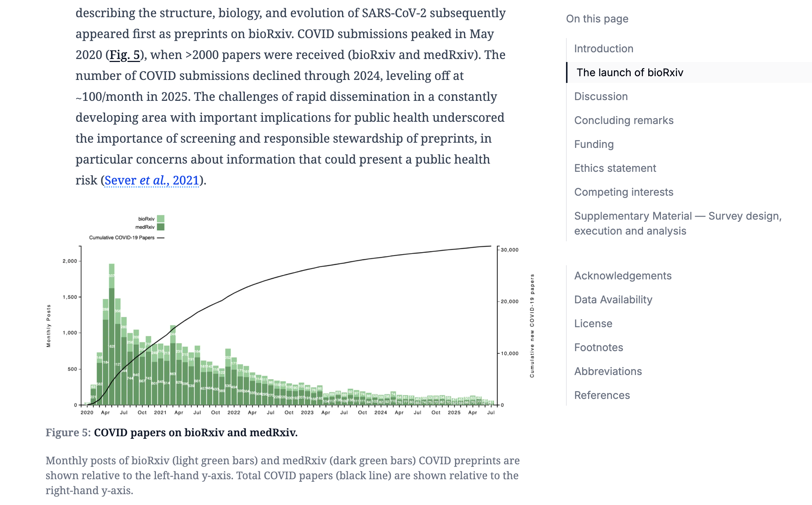Navigate to References section

(602, 395)
